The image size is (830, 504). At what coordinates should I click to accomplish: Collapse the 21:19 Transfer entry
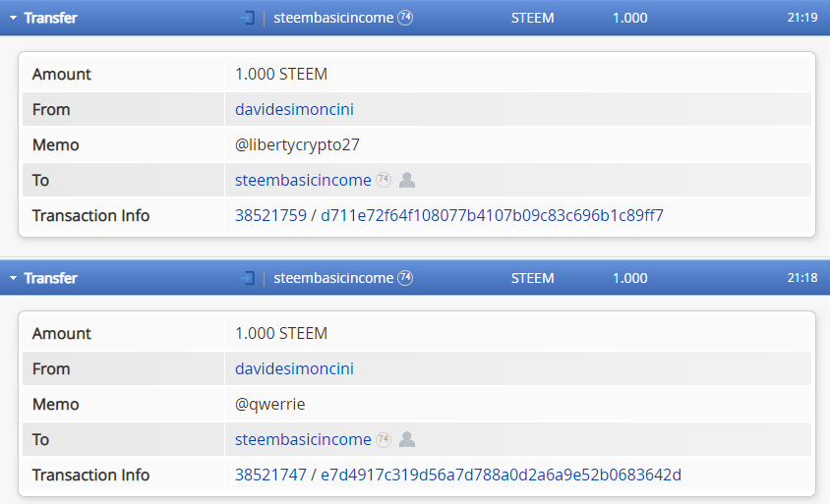(x=13, y=18)
